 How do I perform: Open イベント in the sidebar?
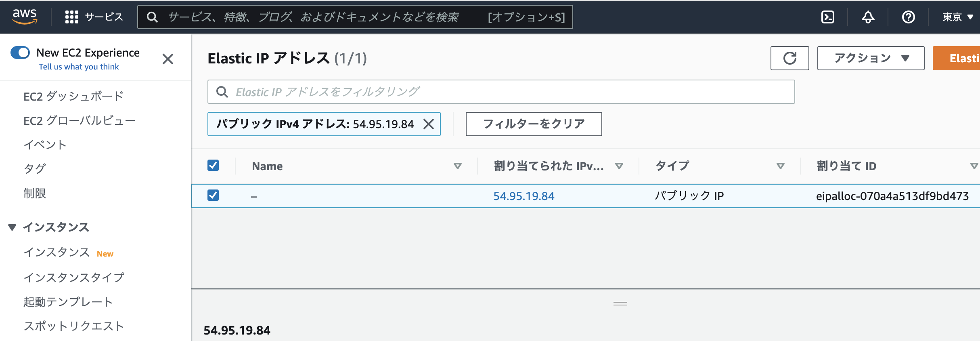coord(45,145)
